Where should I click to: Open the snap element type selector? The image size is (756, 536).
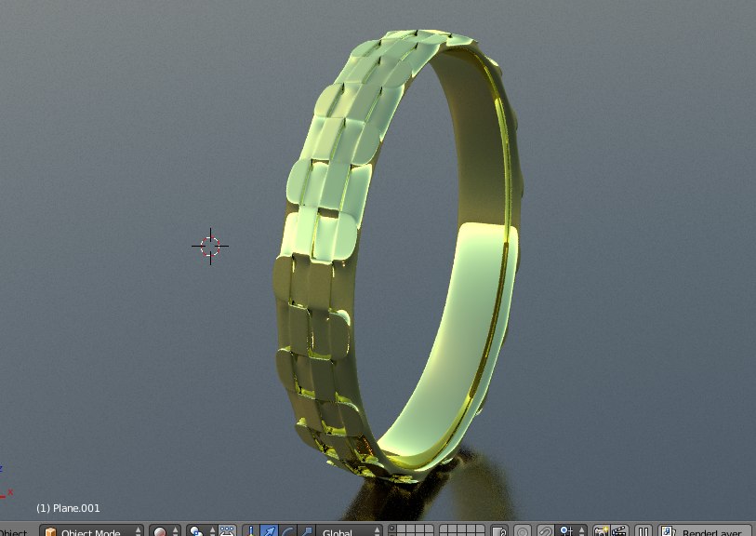click(x=568, y=532)
